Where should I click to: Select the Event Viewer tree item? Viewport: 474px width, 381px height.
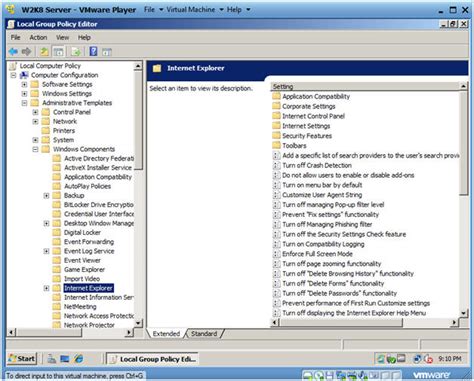82,260
